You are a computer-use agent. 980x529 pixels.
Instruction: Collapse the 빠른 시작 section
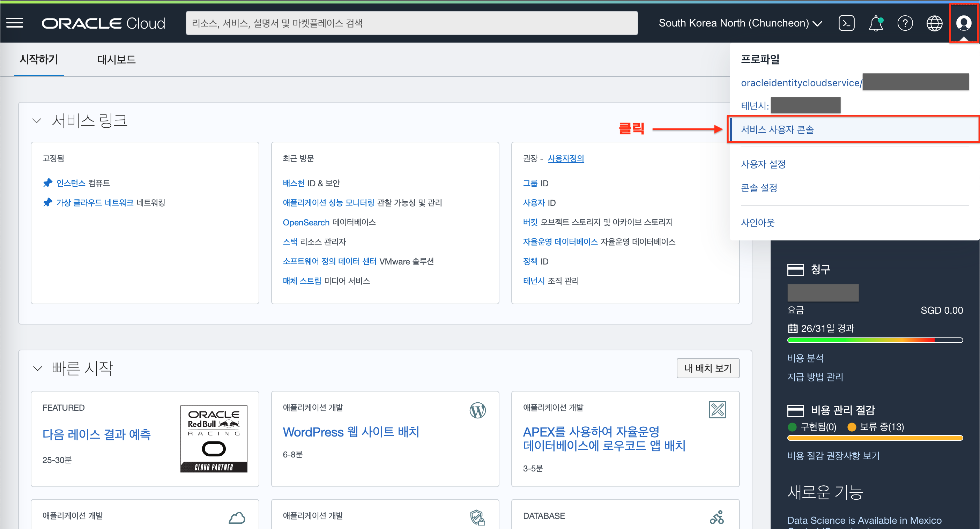37,368
